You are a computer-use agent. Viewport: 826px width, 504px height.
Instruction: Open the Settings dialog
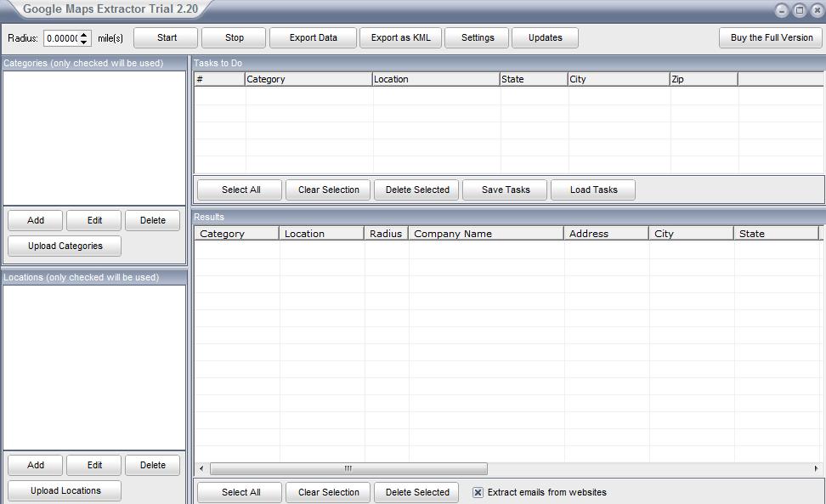(x=477, y=37)
